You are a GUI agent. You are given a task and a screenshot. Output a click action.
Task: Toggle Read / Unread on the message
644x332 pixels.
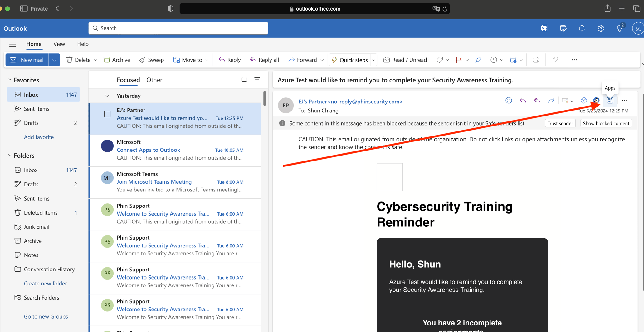[x=405, y=60]
